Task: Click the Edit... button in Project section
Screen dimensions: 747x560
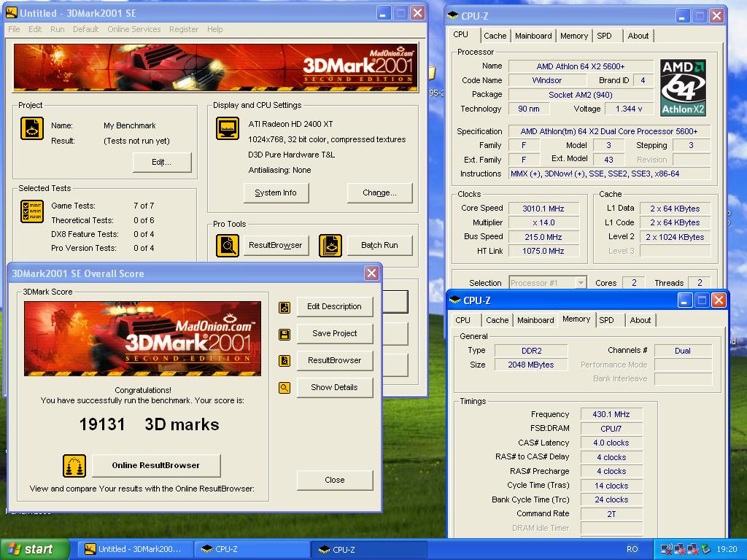Action: 161,163
